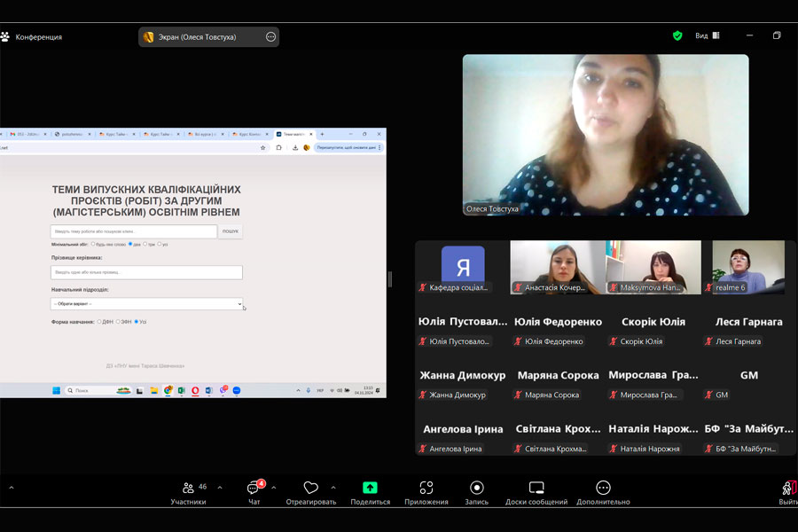The image size is (798, 532).
Task: Click the green encryption shield icon
Action: point(677,35)
